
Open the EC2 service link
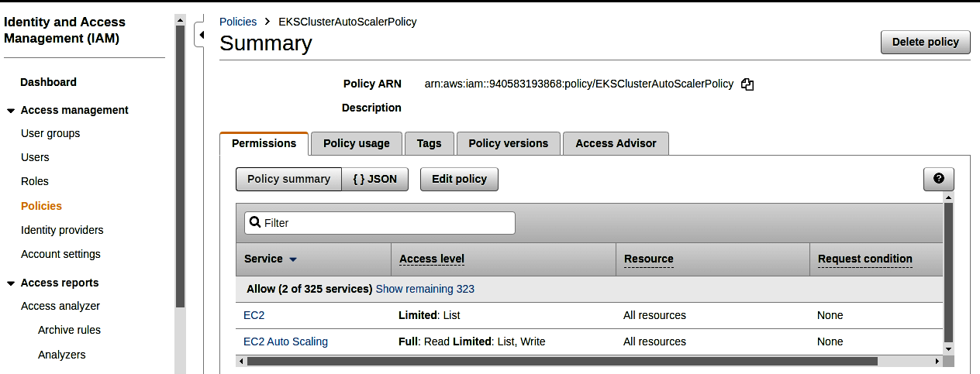coord(254,315)
